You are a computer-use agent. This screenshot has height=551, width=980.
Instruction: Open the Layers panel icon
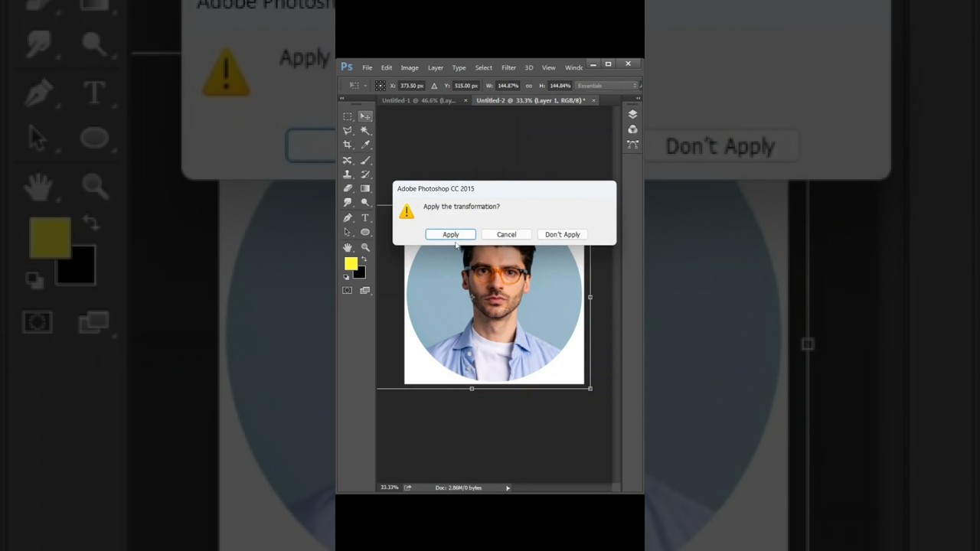click(x=632, y=114)
